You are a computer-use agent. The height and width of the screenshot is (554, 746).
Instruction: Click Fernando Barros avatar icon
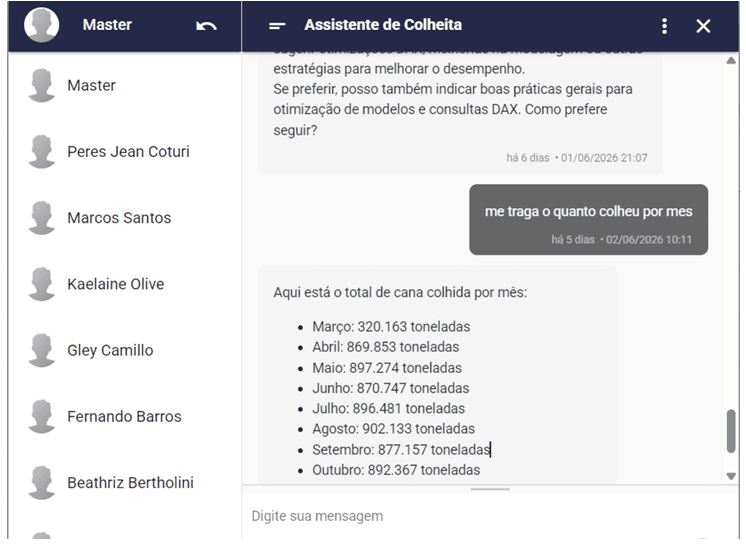[41, 416]
